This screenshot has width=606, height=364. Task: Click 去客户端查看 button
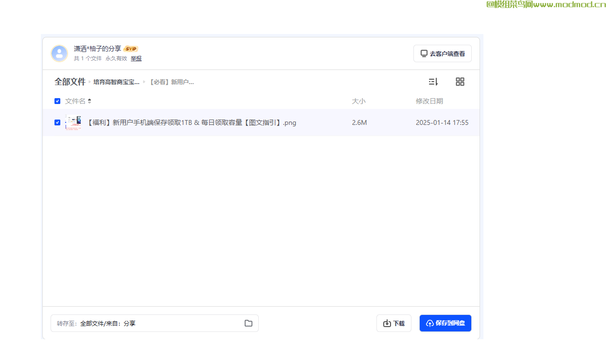(x=443, y=53)
